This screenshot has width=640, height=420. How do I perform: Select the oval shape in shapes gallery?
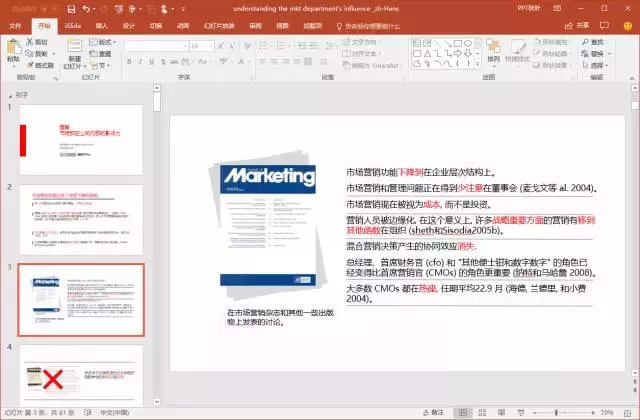tap(468, 43)
